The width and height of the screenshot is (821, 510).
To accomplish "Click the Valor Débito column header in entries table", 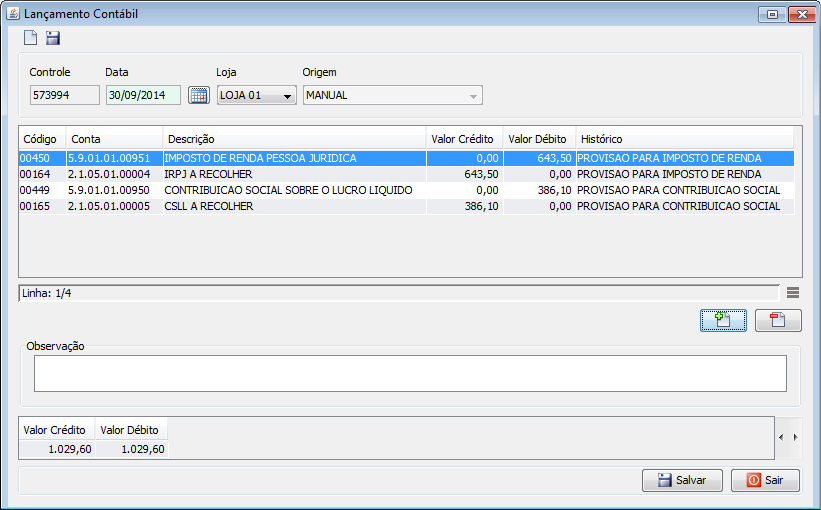I will [x=539, y=139].
